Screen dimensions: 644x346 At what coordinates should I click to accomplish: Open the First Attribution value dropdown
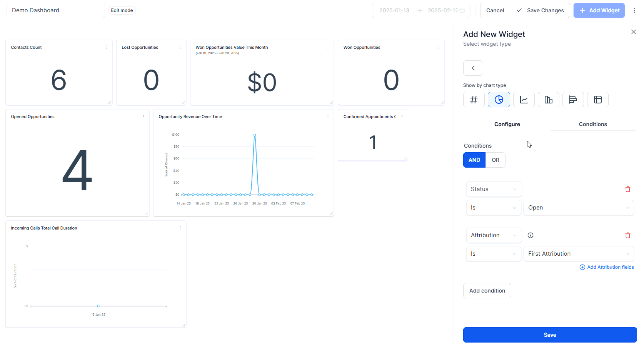(579, 254)
